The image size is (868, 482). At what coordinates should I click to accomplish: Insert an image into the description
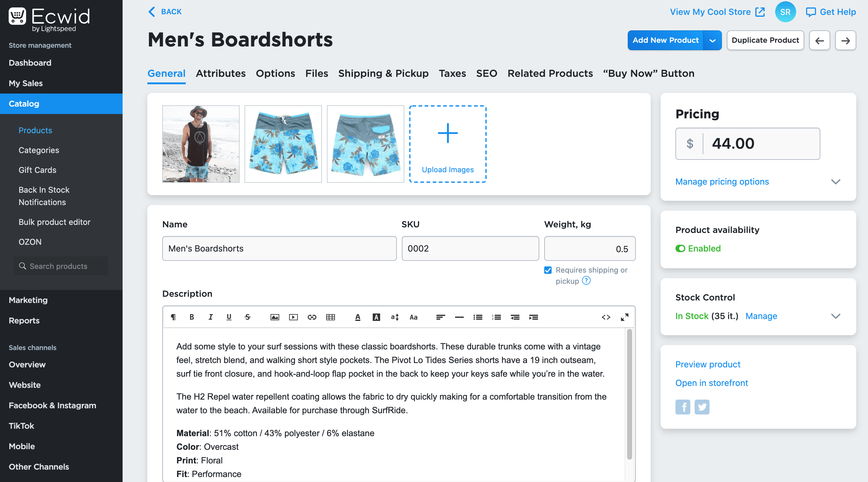click(x=275, y=317)
